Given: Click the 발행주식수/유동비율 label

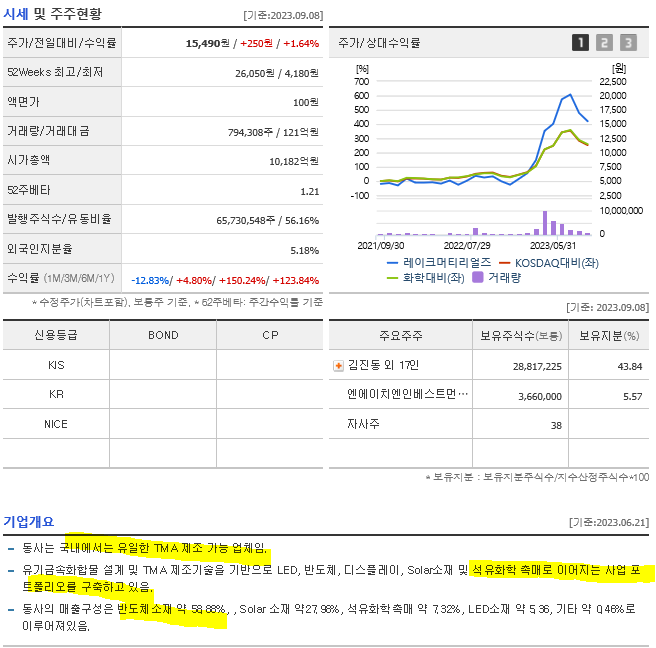Looking at the screenshot, I should (x=59, y=219).
